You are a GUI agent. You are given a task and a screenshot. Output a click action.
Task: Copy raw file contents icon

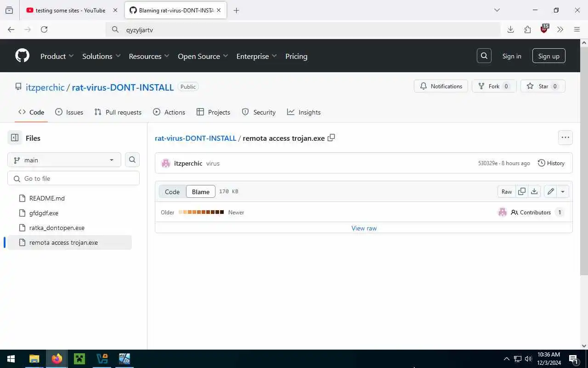pyautogui.click(x=522, y=191)
